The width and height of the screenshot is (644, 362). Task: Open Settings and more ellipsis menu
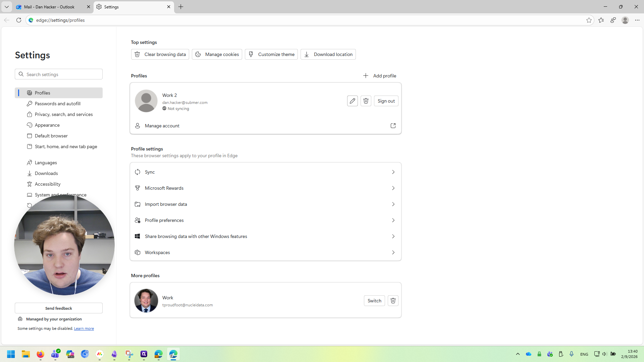point(637,20)
